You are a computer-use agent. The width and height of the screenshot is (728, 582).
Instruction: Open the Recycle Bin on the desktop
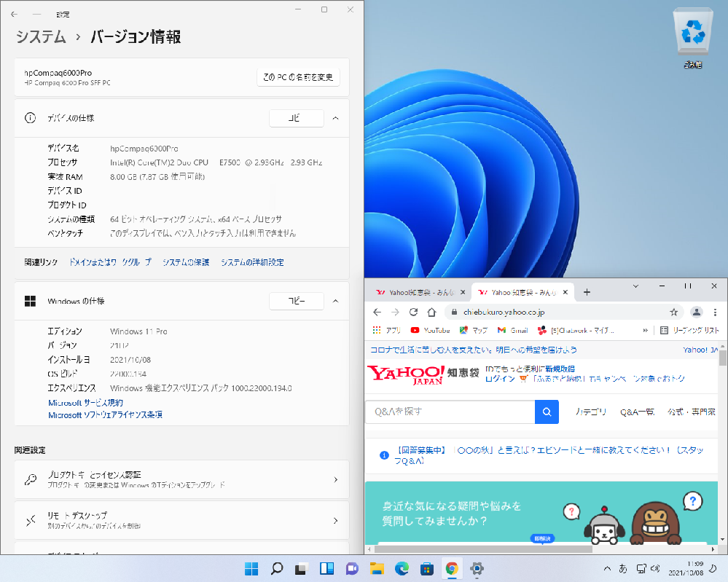(693, 38)
